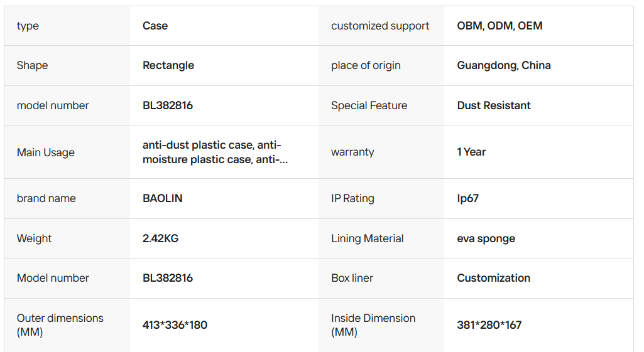Click the 'Ip67' rating value
Screen dimensions: 644x352
click(468, 198)
